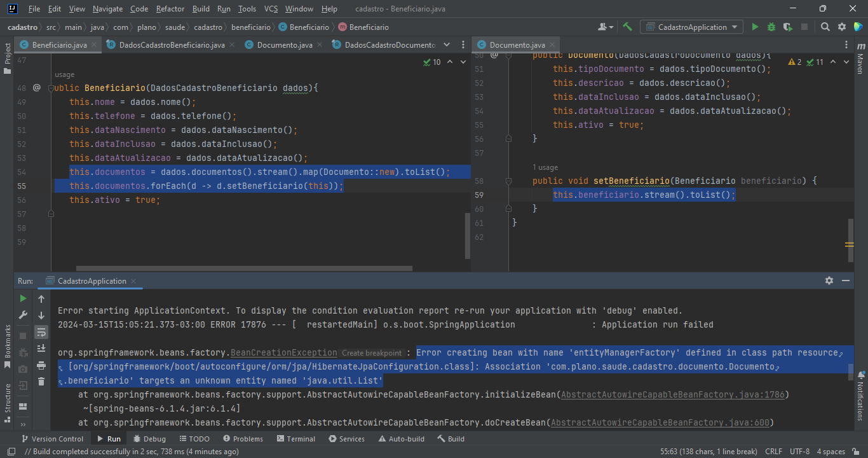Open AbstractAutowireCapableBeanFactory.java:600 stack link
Screen dimensions: 868x458
tap(660, 422)
